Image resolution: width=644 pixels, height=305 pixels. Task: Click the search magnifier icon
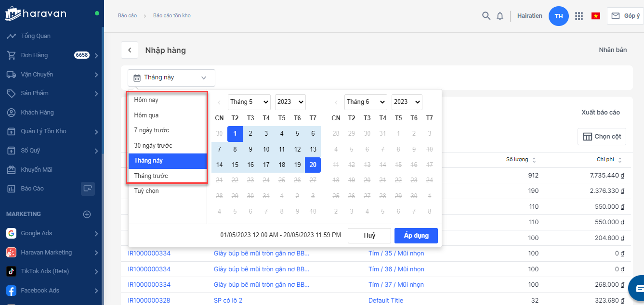click(486, 16)
